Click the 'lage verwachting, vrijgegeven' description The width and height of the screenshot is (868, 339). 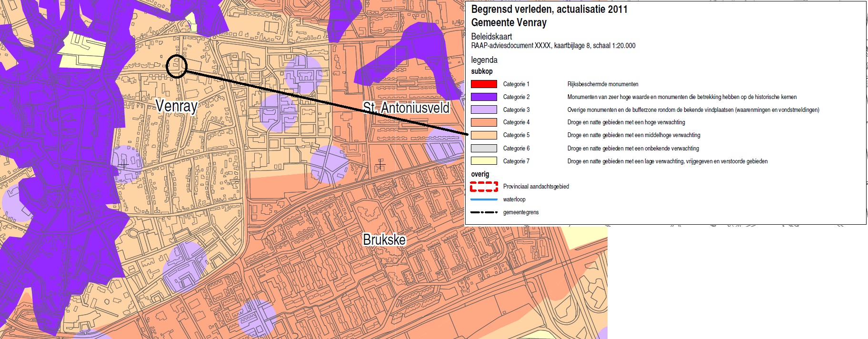(668, 161)
